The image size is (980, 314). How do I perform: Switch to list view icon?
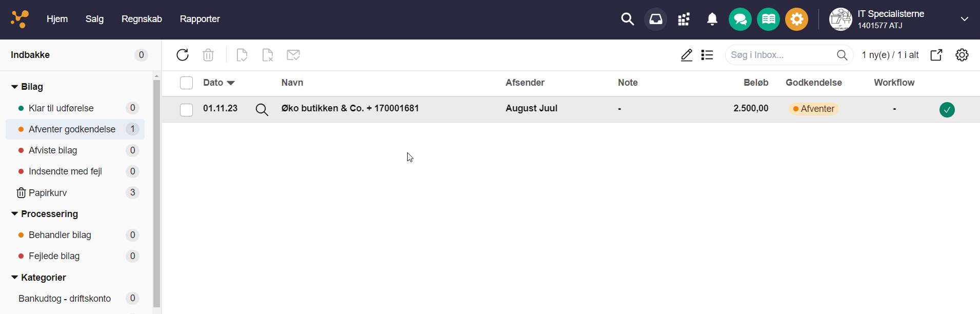[x=707, y=55]
